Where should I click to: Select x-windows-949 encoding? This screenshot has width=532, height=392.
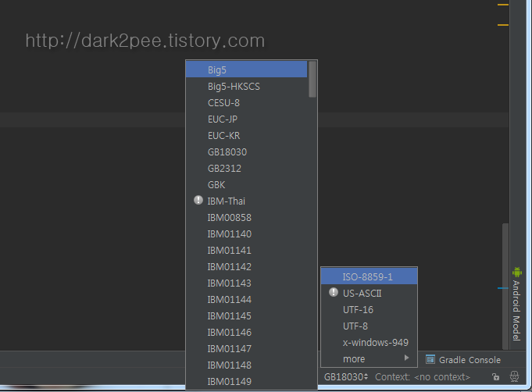click(370, 342)
